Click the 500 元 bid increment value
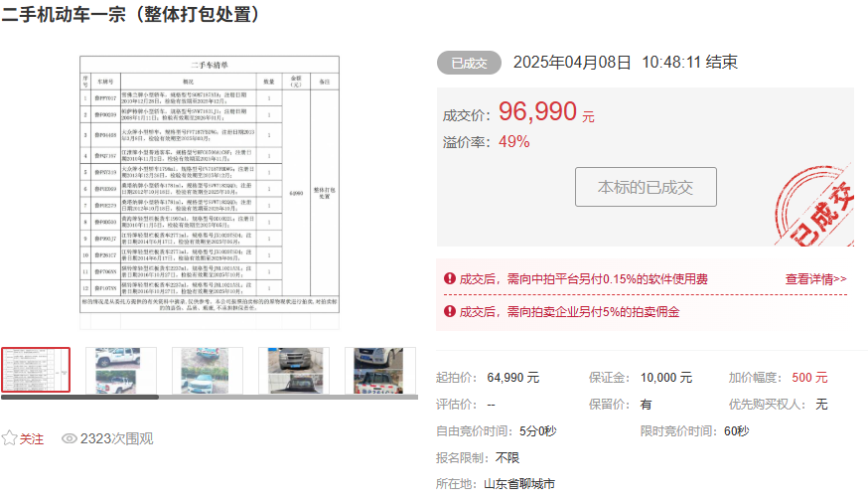 (809, 378)
